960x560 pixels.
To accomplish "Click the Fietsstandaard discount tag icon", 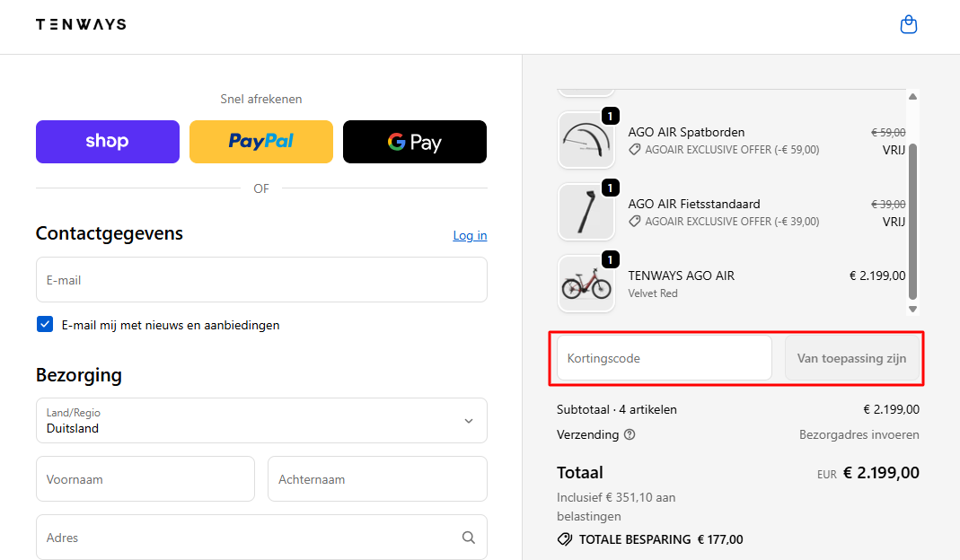I will (634, 222).
